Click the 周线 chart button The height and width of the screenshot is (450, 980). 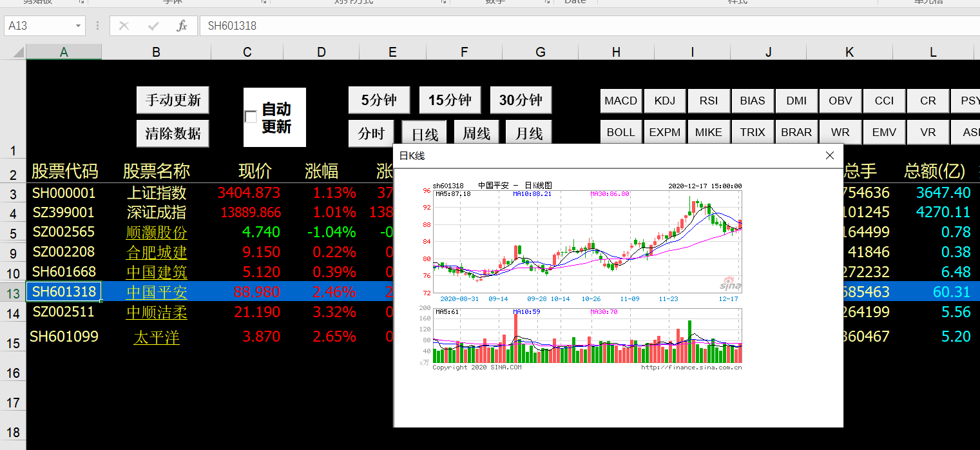click(477, 133)
